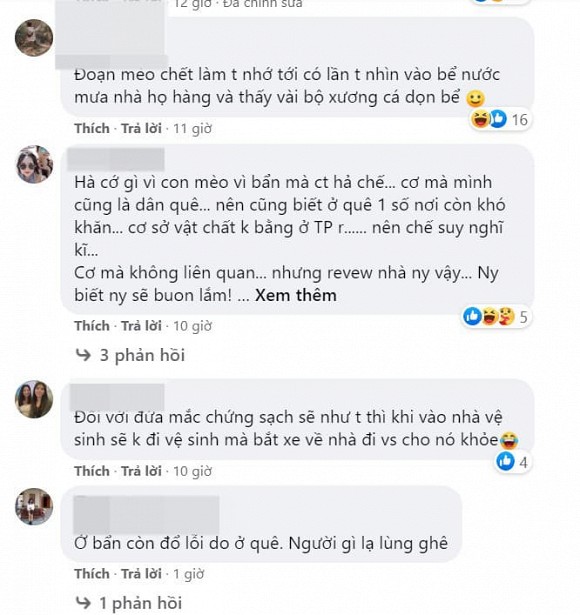Open reactions on the fish bones comment (16)
The height and width of the screenshot is (615, 580).
coord(500,119)
